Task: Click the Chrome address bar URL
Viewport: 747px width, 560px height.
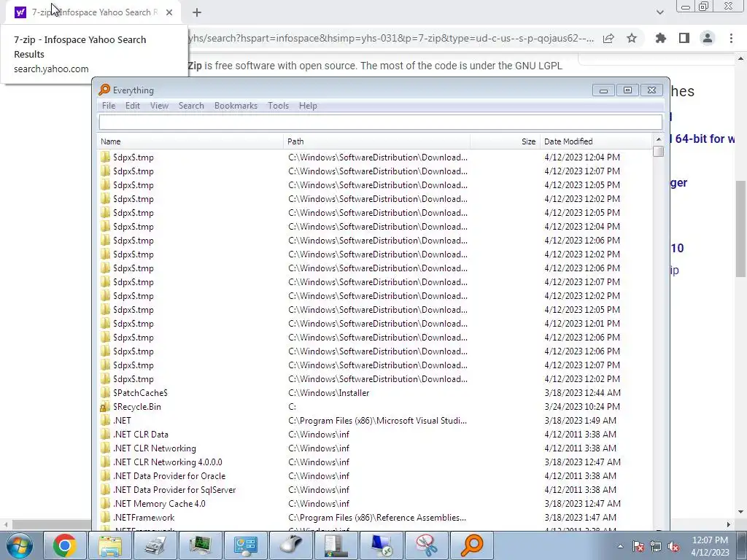Action: tap(391, 38)
